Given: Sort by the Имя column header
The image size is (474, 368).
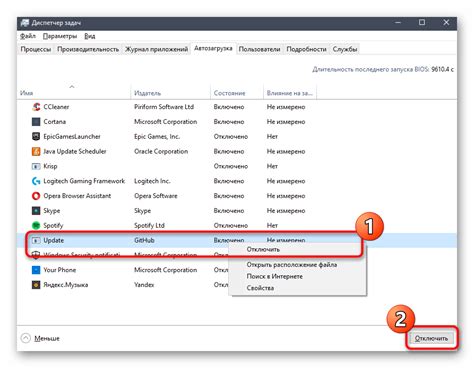Looking at the screenshot, I should point(74,93).
